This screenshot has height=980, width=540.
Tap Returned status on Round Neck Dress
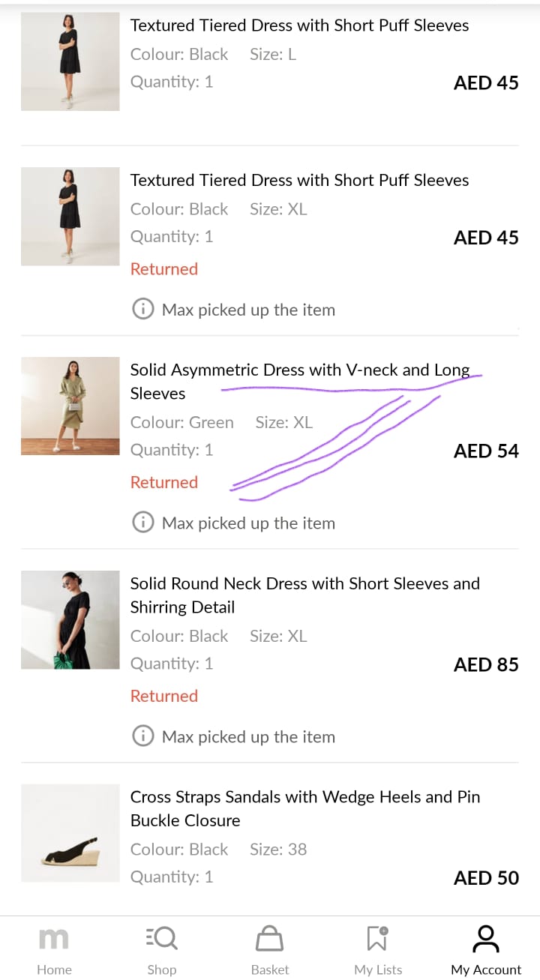tap(164, 696)
